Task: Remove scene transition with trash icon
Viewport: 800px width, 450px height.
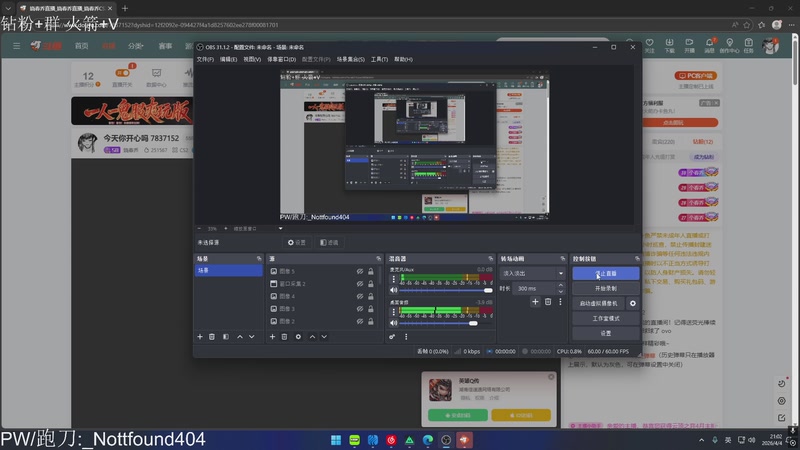Action: click(548, 302)
